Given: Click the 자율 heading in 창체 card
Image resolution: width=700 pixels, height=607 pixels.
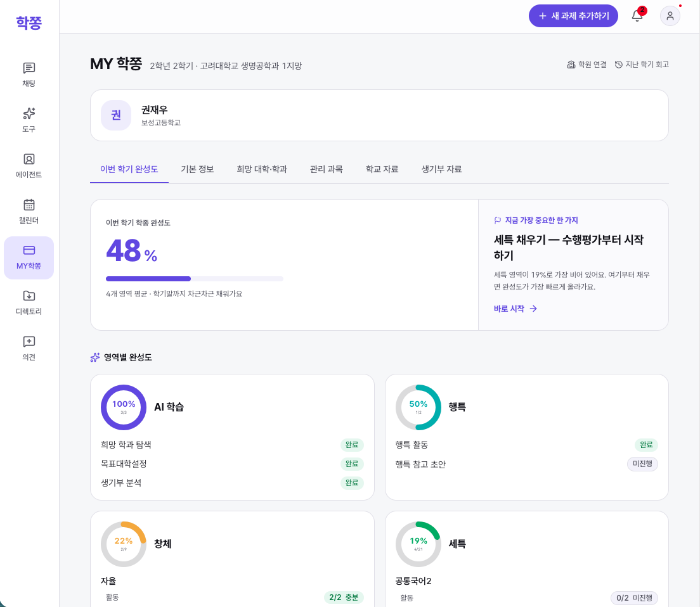Looking at the screenshot, I should tap(108, 581).
